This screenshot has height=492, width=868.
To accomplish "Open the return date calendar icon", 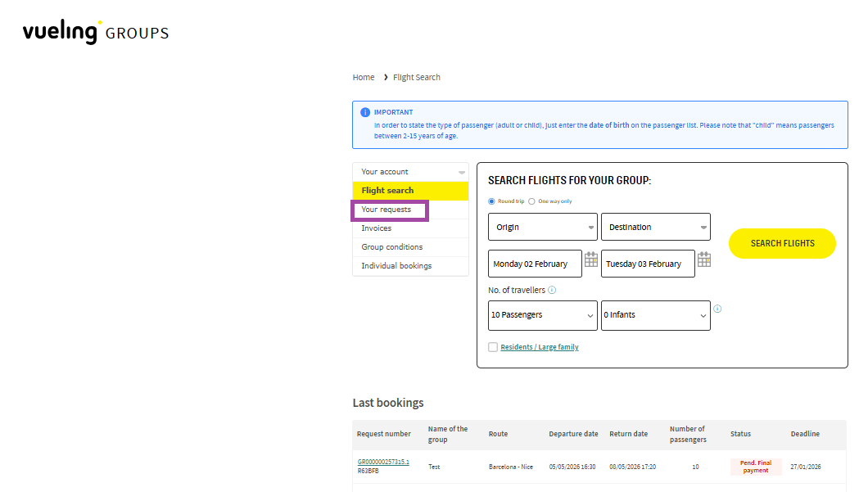I will pyautogui.click(x=704, y=260).
